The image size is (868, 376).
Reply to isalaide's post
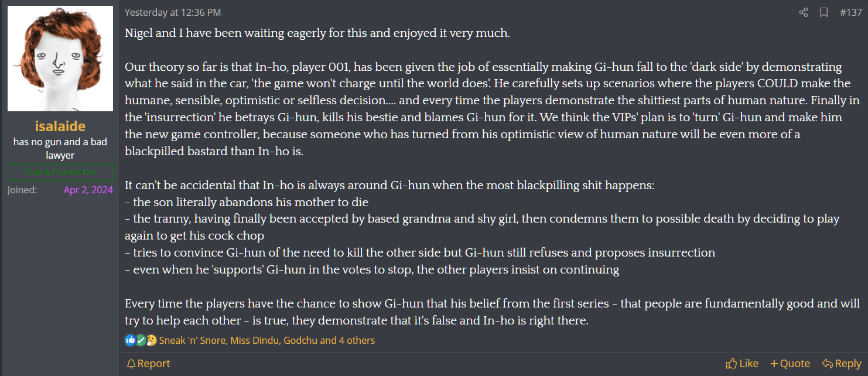click(x=842, y=364)
